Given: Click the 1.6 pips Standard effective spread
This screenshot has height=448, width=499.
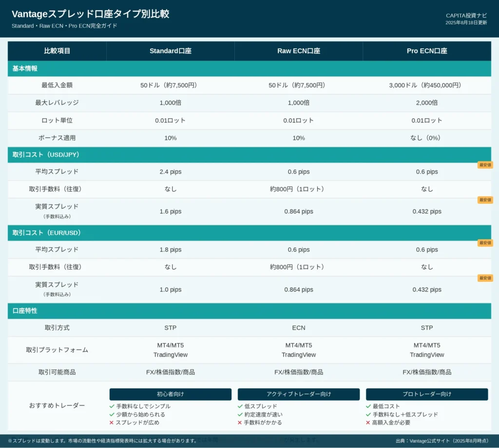Looking at the screenshot, I should point(170,212).
